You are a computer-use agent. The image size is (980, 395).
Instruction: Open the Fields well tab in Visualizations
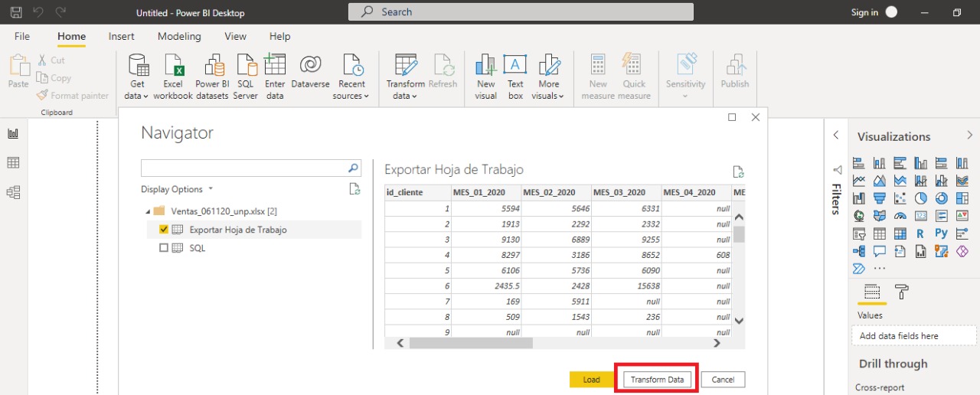tap(871, 292)
